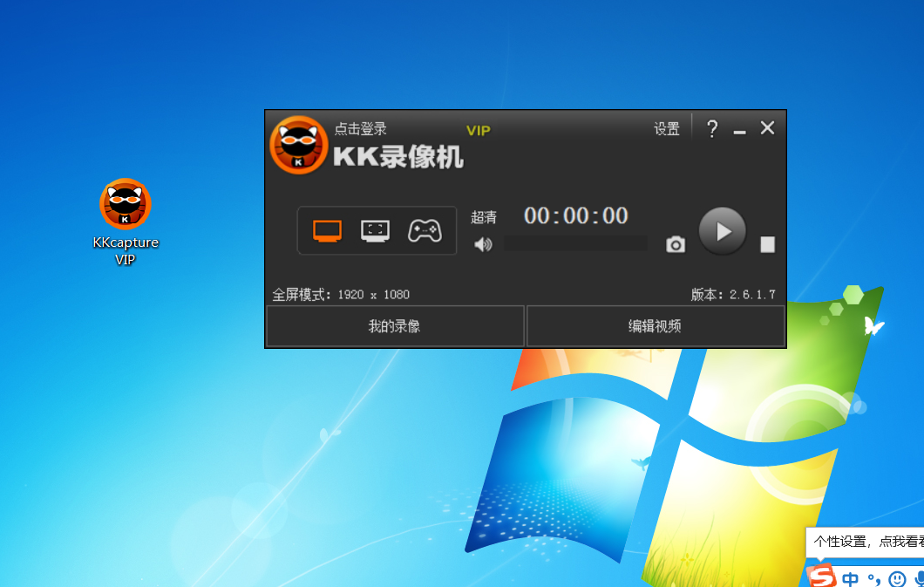Viewport: 924px width, 587px height.
Task: Open 设置 settings
Action: (667, 129)
